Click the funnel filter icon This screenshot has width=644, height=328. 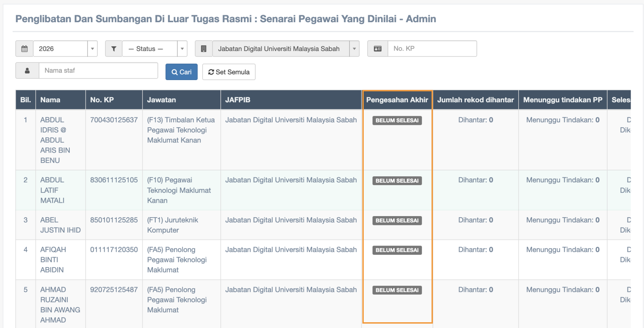click(114, 49)
